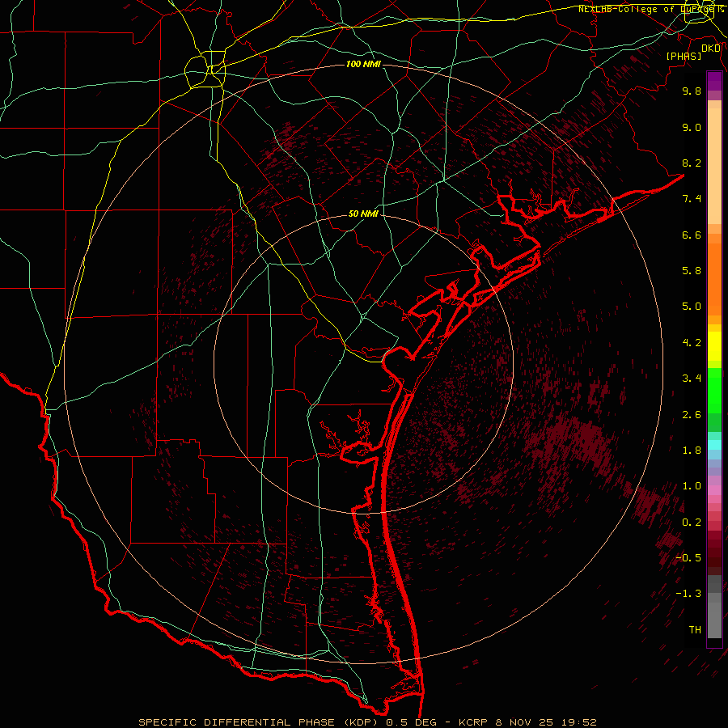Viewport: 728px width, 728px height.
Task: Click the 5.0 legend value
Action: click(x=692, y=307)
